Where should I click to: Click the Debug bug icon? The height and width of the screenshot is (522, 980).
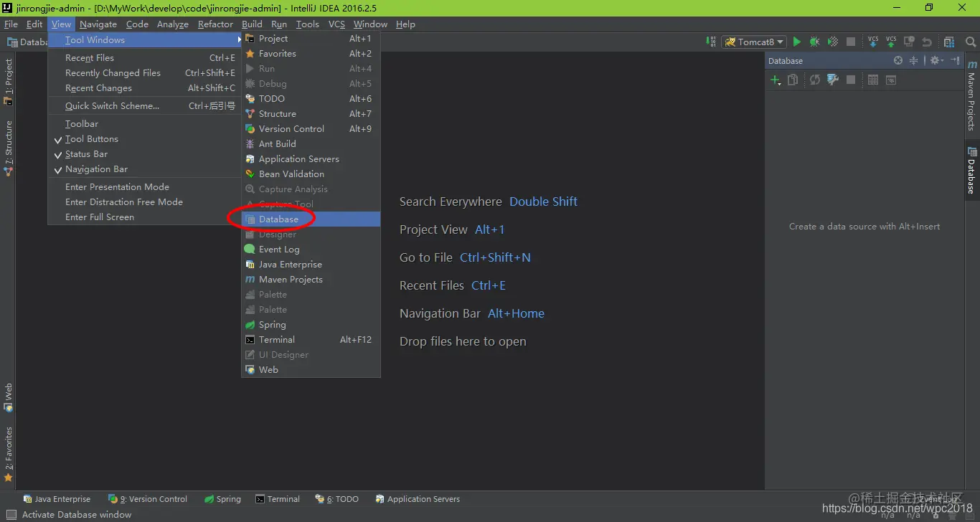814,42
